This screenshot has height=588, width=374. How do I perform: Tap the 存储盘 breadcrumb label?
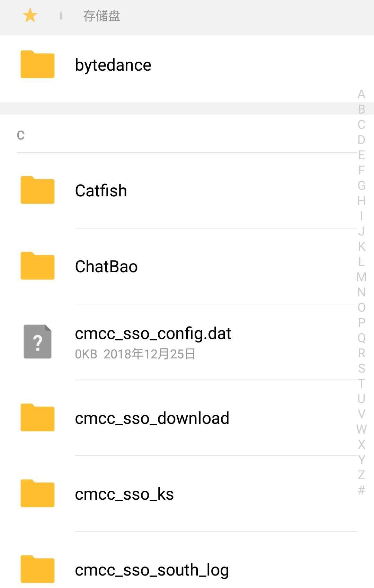point(101,16)
